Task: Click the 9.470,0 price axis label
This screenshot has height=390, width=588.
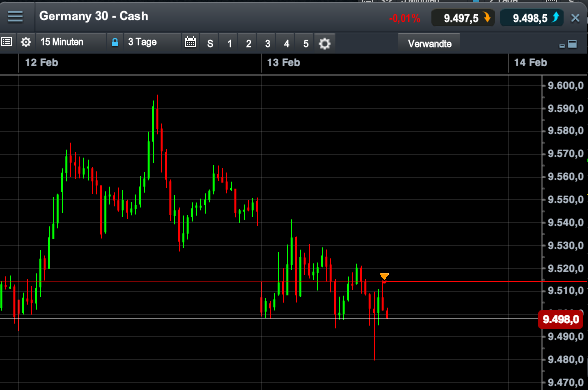Action: (566, 382)
